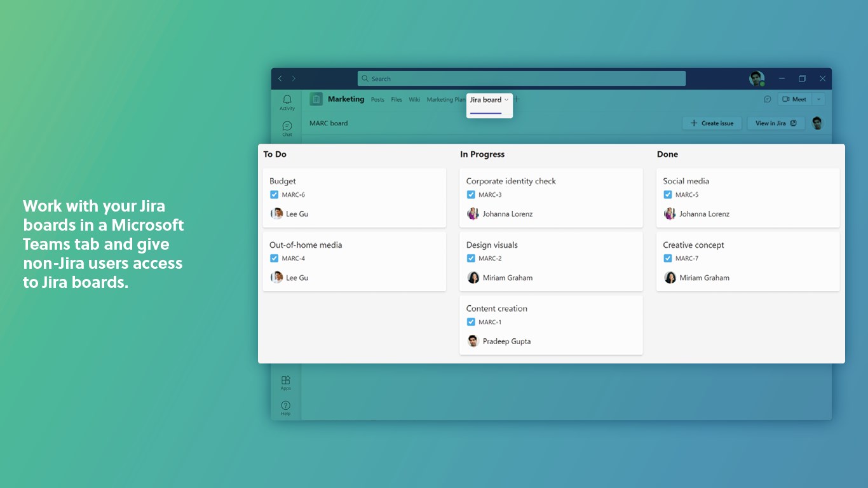This screenshot has width=868, height=488.
Task: Toggle the MARC-5 task checkbox icon
Action: pyautogui.click(x=668, y=195)
